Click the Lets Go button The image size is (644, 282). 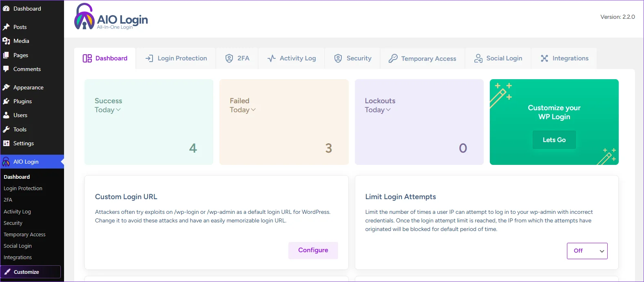coord(554,140)
